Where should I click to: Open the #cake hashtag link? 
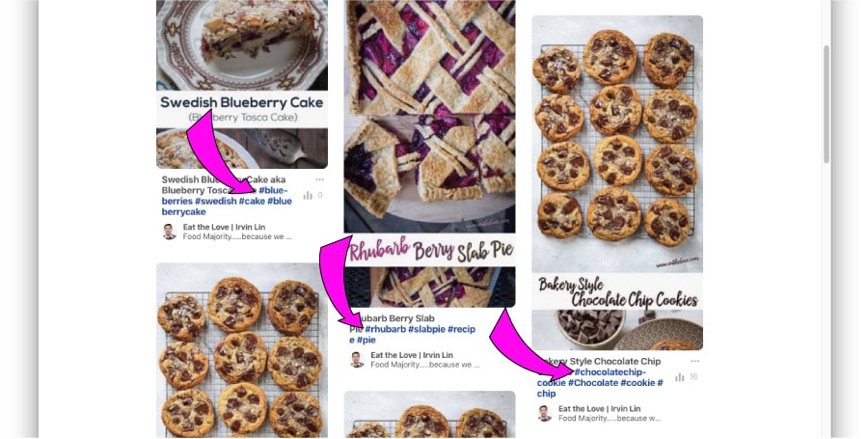pyautogui.click(x=253, y=201)
